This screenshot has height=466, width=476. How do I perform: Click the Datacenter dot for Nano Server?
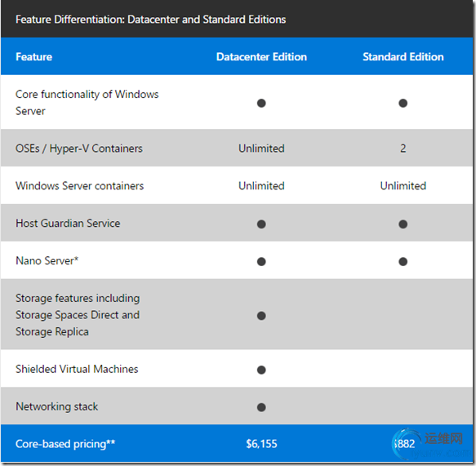coord(261,261)
